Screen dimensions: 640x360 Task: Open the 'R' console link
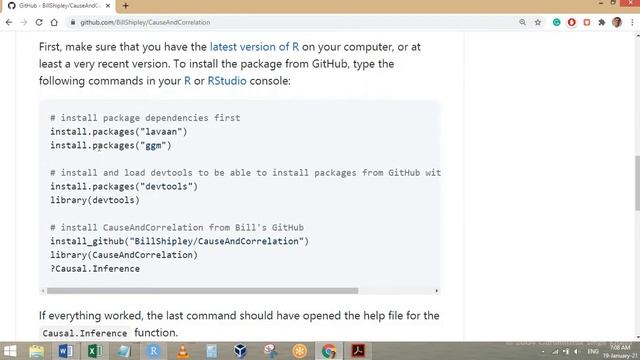pyautogui.click(x=187, y=81)
